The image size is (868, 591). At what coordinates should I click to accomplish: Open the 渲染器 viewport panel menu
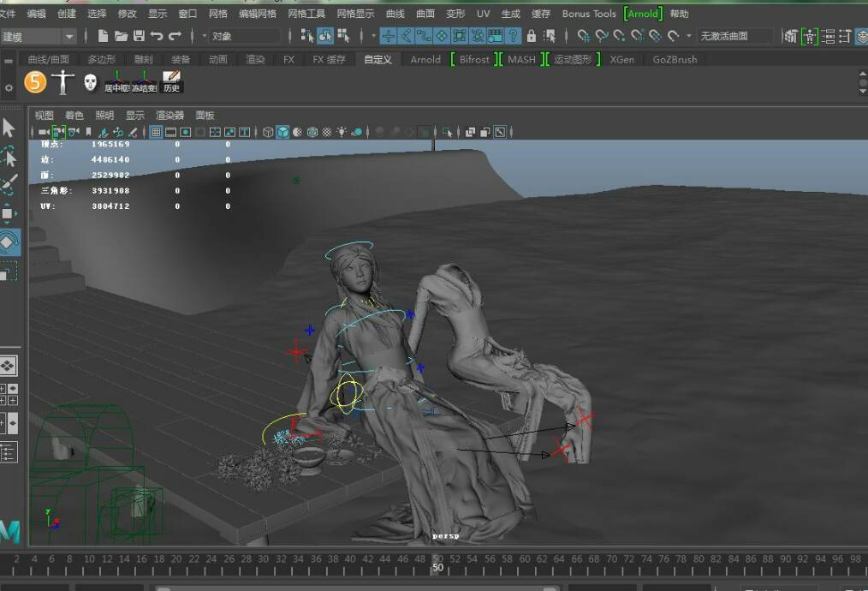(x=169, y=115)
